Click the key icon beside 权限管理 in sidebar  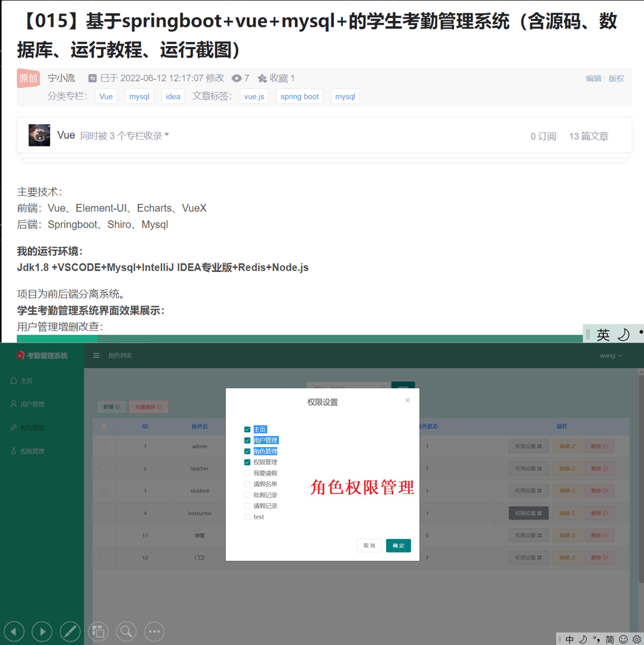coord(14,451)
